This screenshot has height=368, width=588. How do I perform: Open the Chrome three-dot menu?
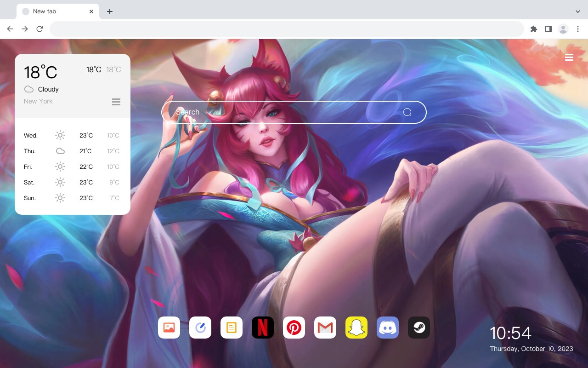(x=578, y=29)
